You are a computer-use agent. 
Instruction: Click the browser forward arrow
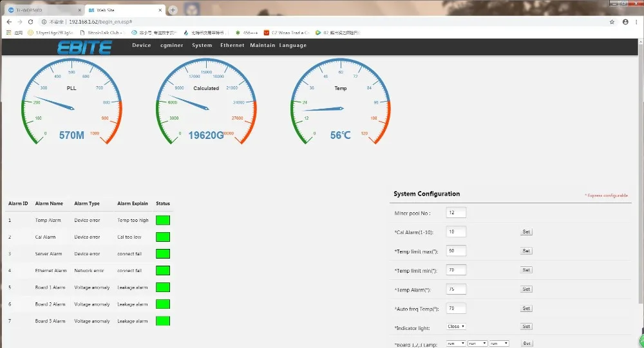pyautogui.click(x=19, y=22)
